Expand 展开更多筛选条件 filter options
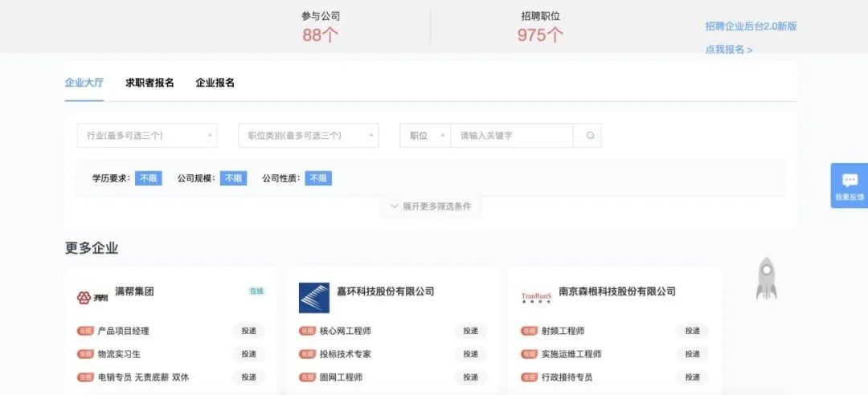 point(431,206)
